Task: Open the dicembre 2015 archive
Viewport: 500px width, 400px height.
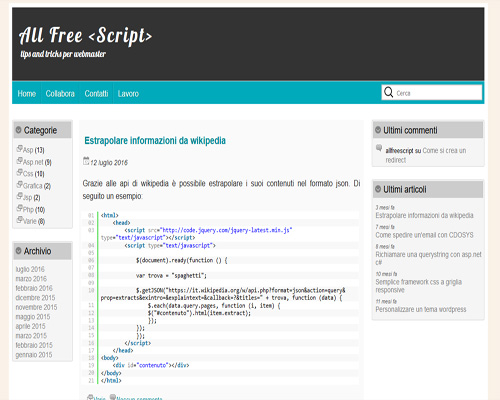Action: [x=35, y=298]
